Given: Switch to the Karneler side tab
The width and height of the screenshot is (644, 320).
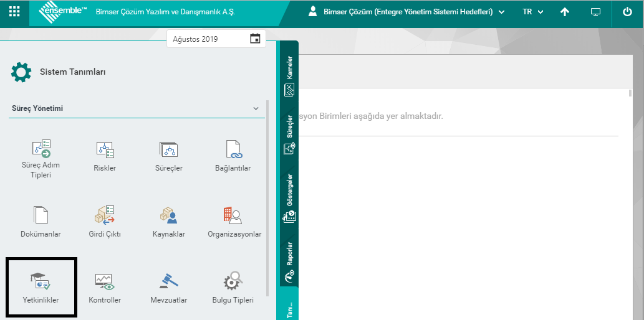Looking at the screenshot, I should pyautogui.click(x=289, y=77).
